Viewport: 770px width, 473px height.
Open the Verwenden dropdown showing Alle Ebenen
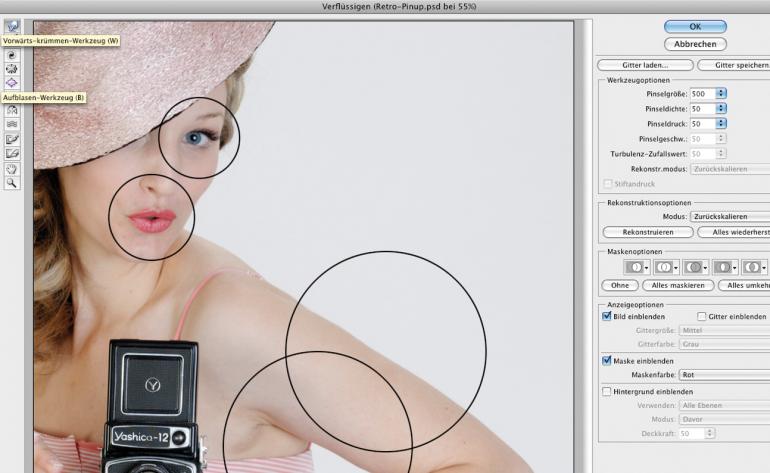pos(724,405)
